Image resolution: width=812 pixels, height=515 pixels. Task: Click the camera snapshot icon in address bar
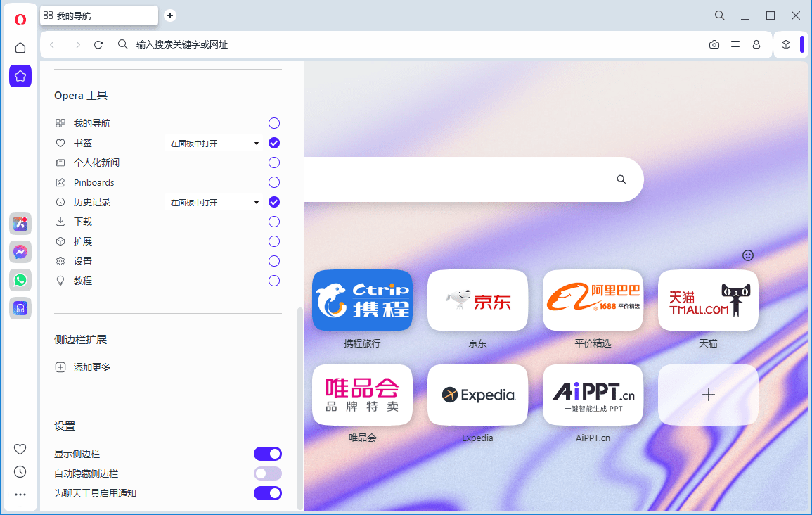pyautogui.click(x=714, y=44)
